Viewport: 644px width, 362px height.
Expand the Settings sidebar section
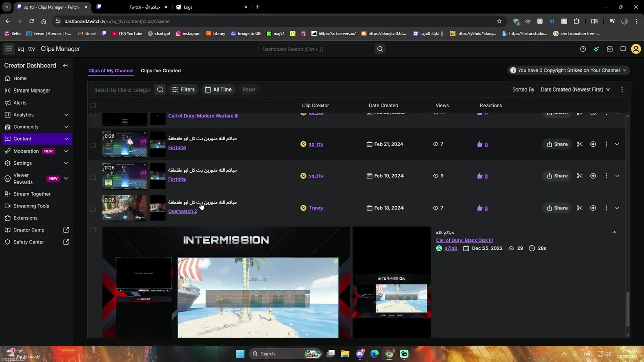coord(66,163)
